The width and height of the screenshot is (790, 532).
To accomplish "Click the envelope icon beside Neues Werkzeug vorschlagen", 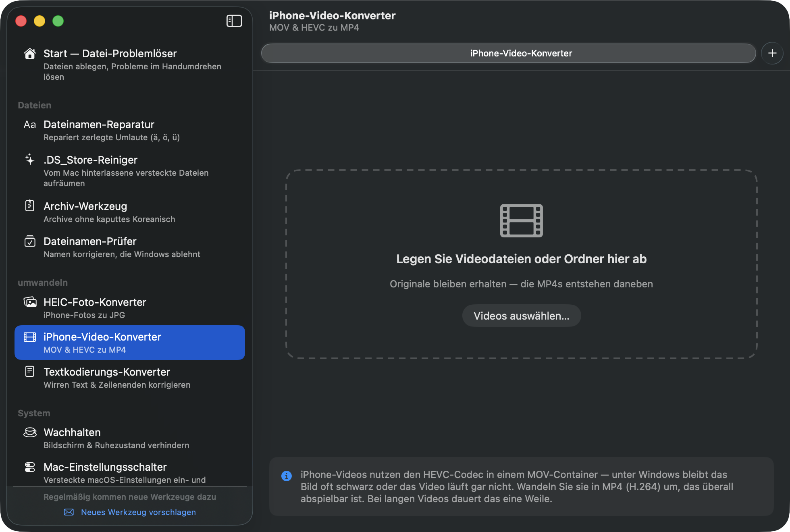I will [69, 512].
